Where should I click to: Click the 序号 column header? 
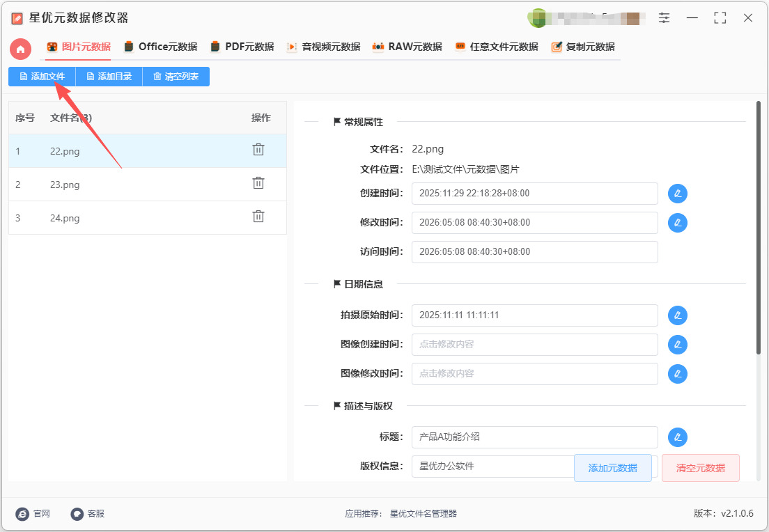pos(25,118)
